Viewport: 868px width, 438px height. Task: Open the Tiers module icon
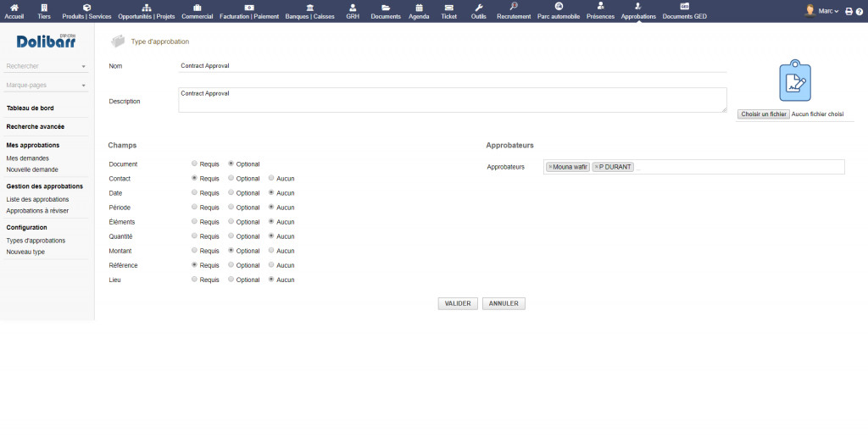(44, 8)
